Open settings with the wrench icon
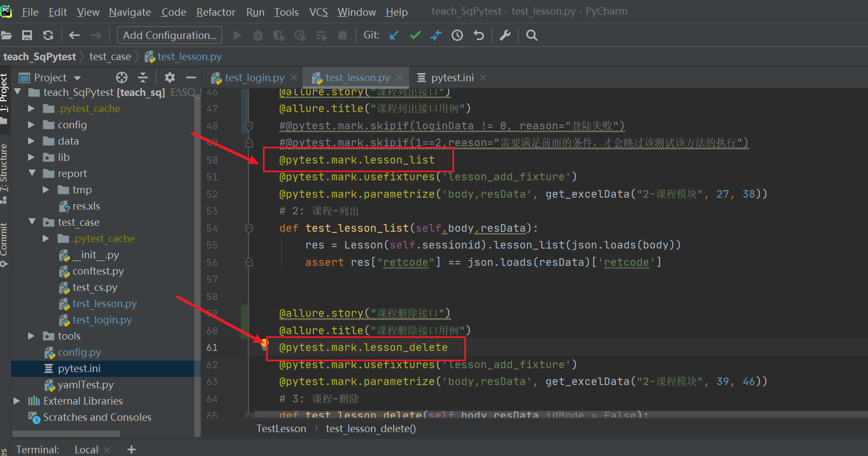868x456 pixels. click(x=505, y=35)
